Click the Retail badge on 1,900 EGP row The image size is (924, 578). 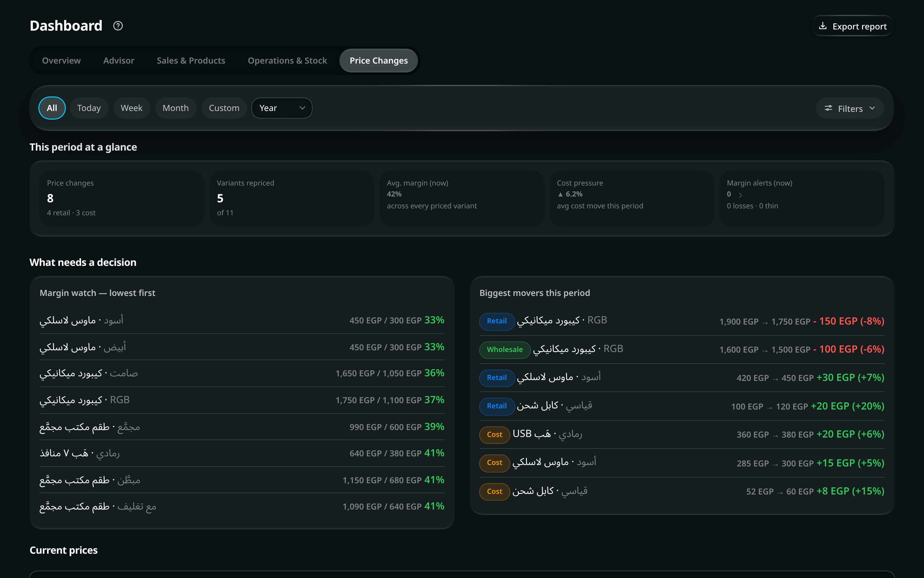(497, 321)
